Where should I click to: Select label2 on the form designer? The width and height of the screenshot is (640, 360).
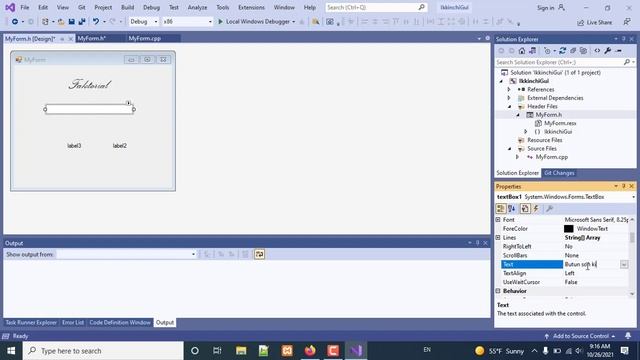point(120,146)
